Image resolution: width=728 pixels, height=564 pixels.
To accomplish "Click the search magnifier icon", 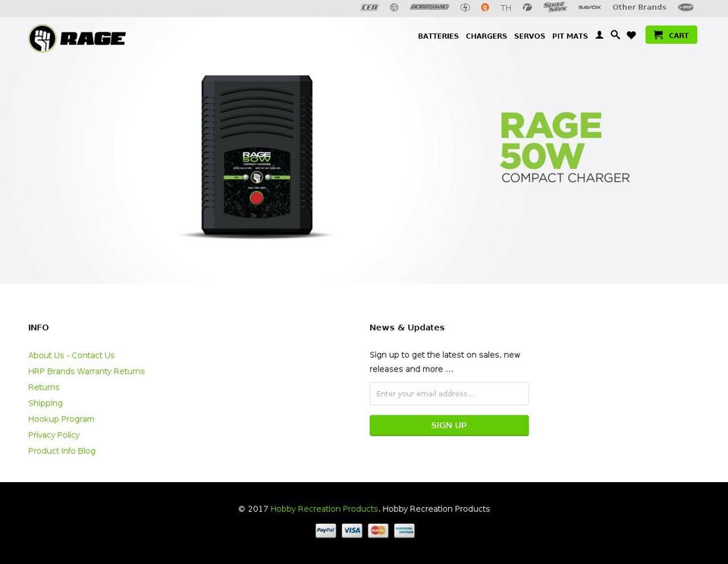I will point(615,35).
